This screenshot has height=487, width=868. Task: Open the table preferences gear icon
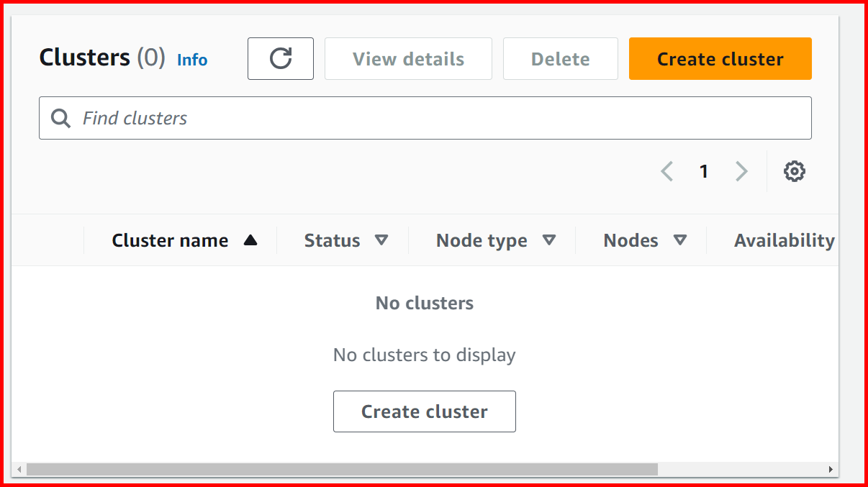(795, 171)
